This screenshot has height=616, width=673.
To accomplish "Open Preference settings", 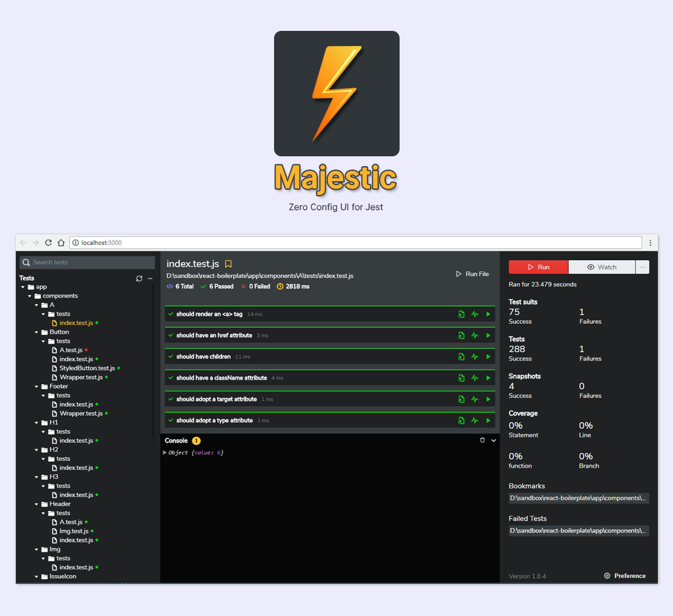I will 624,576.
